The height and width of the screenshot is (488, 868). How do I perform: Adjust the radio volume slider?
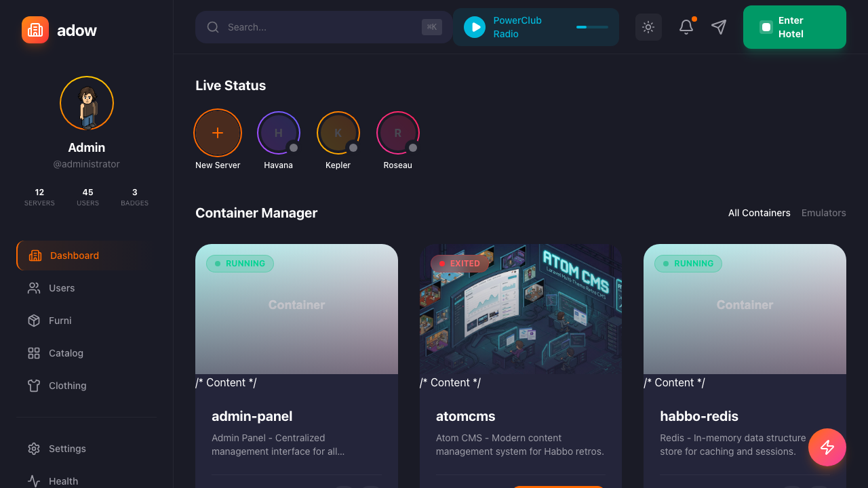(x=592, y=27)
